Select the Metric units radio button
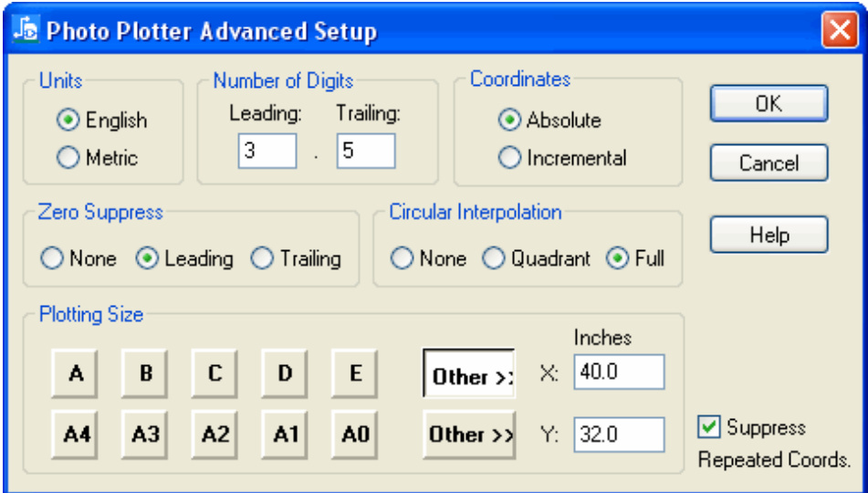The image size is (868, 493). pos(68,158)
